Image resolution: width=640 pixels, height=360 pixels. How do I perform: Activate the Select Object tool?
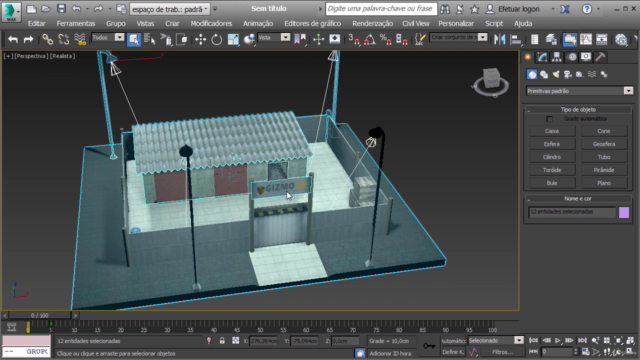click(x=134, y=39)
